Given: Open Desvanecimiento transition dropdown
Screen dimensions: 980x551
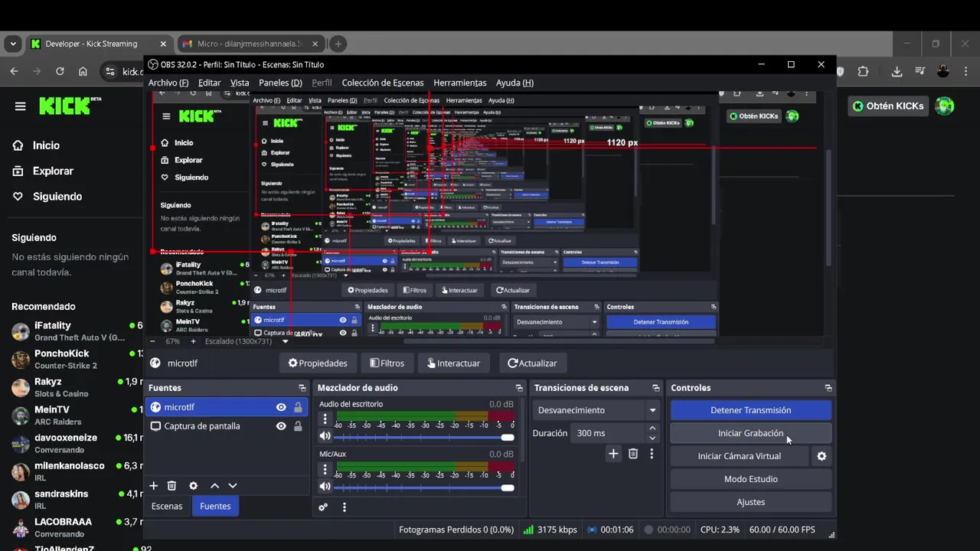Looking at the screenshot, I should 597,410.
